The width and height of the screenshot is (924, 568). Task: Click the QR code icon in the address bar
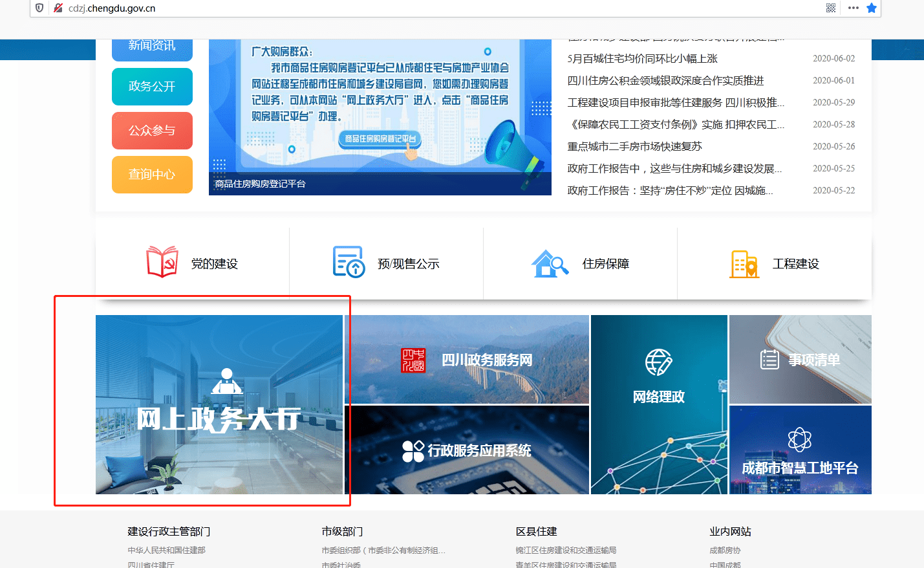click(x=830, y=8)
